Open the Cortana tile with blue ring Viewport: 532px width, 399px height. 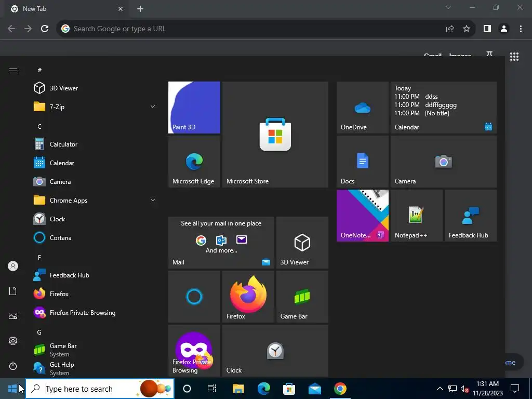click(x=194, y=297)
